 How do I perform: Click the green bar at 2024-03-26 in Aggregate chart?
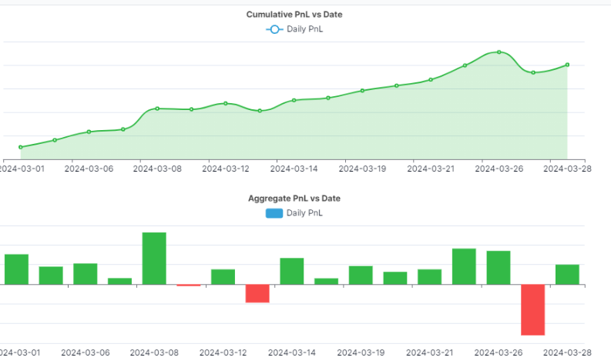tap(499, 268)
